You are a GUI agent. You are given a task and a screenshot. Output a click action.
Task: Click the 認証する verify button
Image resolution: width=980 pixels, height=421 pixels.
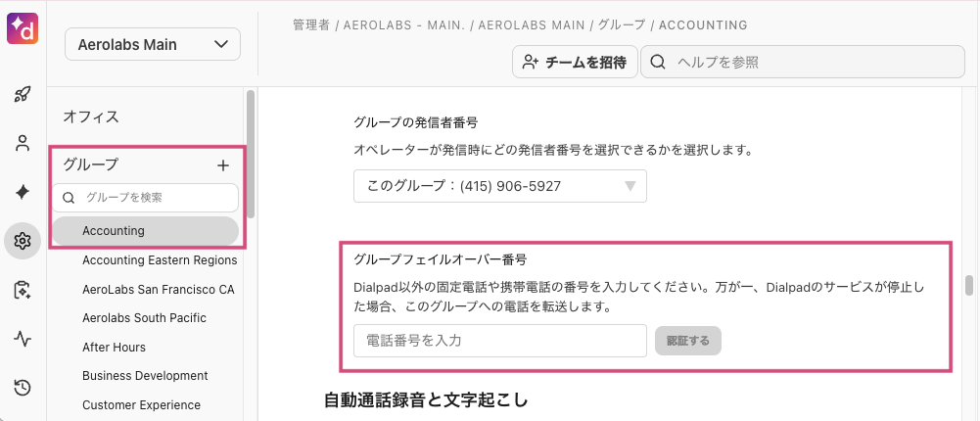[x=688, y=341]
